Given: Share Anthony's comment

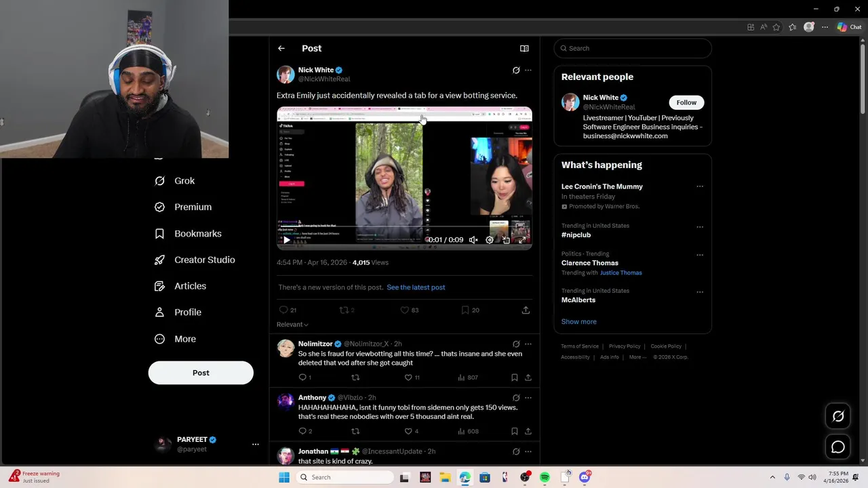Looking at the screenshot, I should click(x=528, y=431).
